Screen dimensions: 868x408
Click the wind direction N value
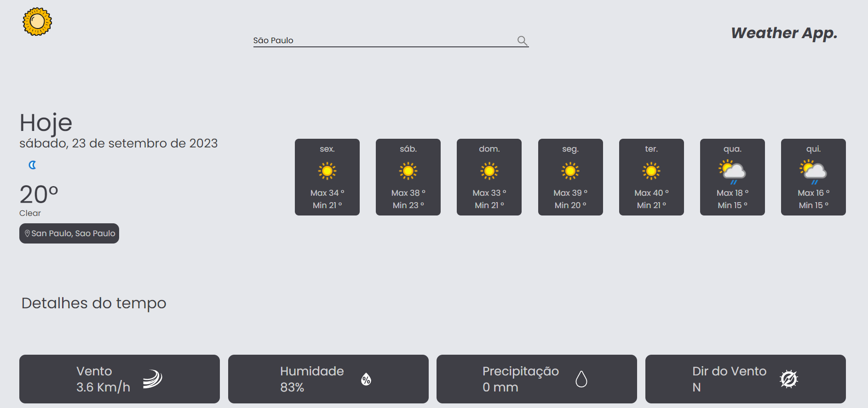(697, 387)
